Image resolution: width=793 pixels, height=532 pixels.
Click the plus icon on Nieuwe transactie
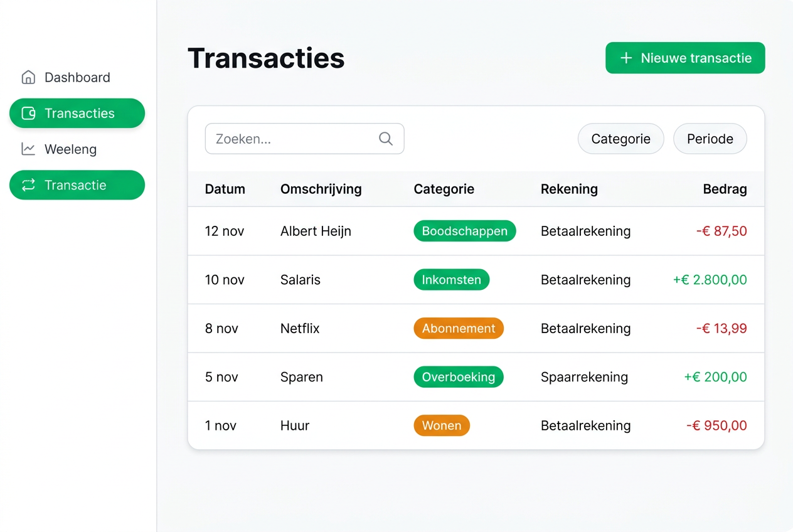[x=625, y=58]
